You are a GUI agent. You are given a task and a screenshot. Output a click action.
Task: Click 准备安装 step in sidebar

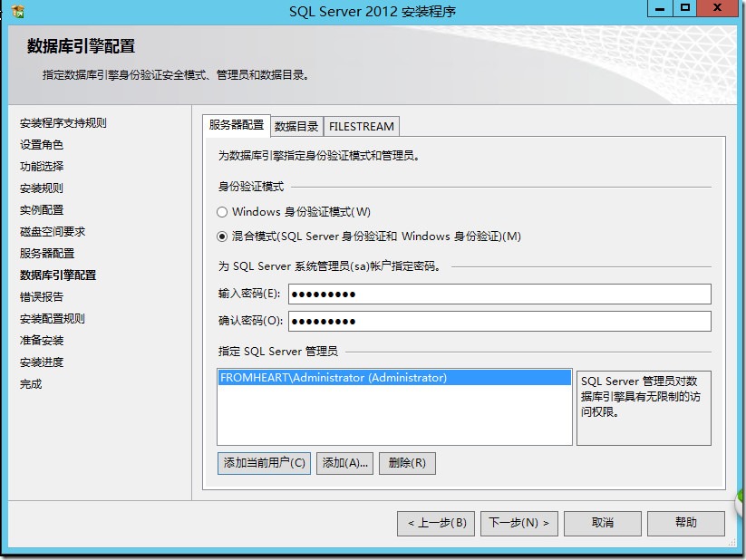42,340
